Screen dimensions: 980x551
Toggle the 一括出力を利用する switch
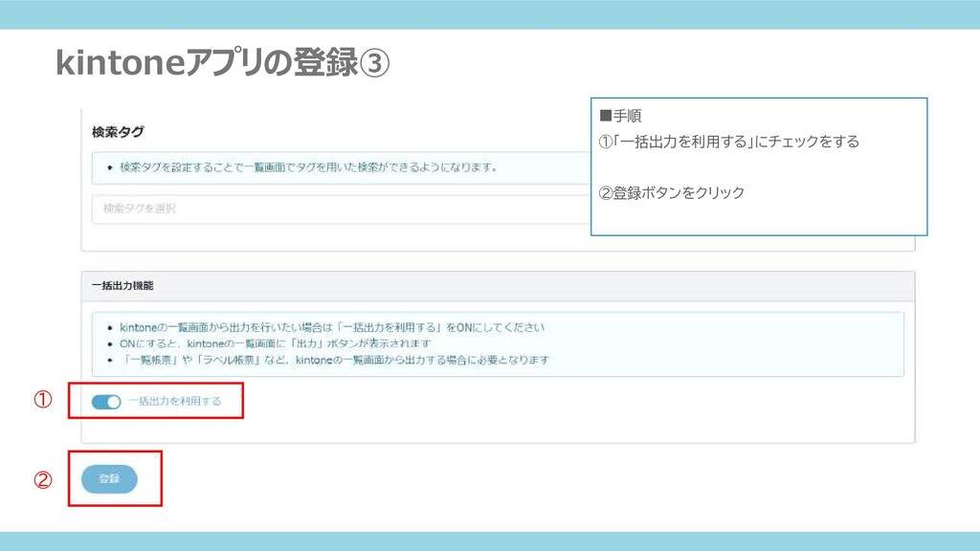point(105,402)
